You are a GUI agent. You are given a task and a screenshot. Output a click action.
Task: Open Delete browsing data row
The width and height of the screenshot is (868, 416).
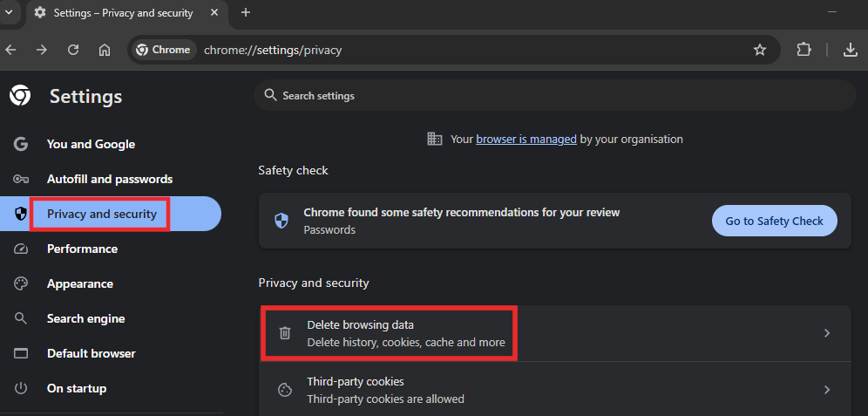tap(554, 333)
